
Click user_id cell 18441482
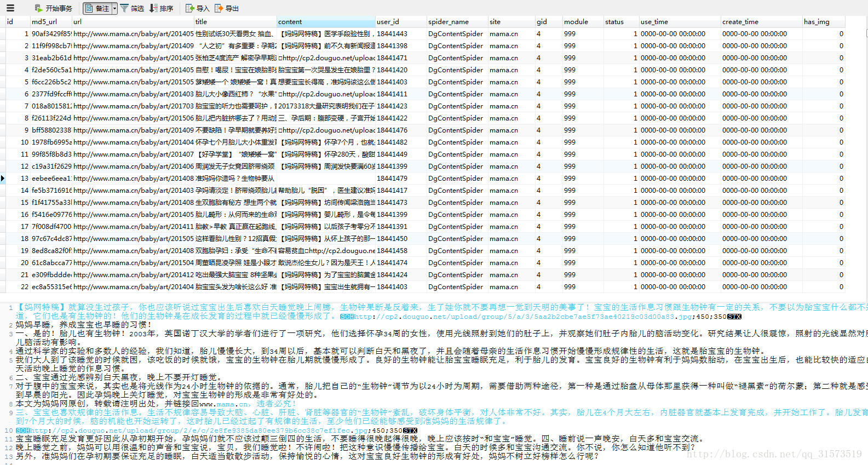401,142
